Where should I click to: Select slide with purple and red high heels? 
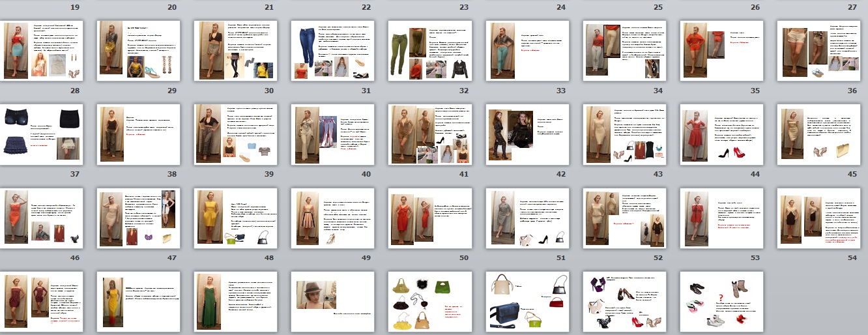(x=624, y=302)
